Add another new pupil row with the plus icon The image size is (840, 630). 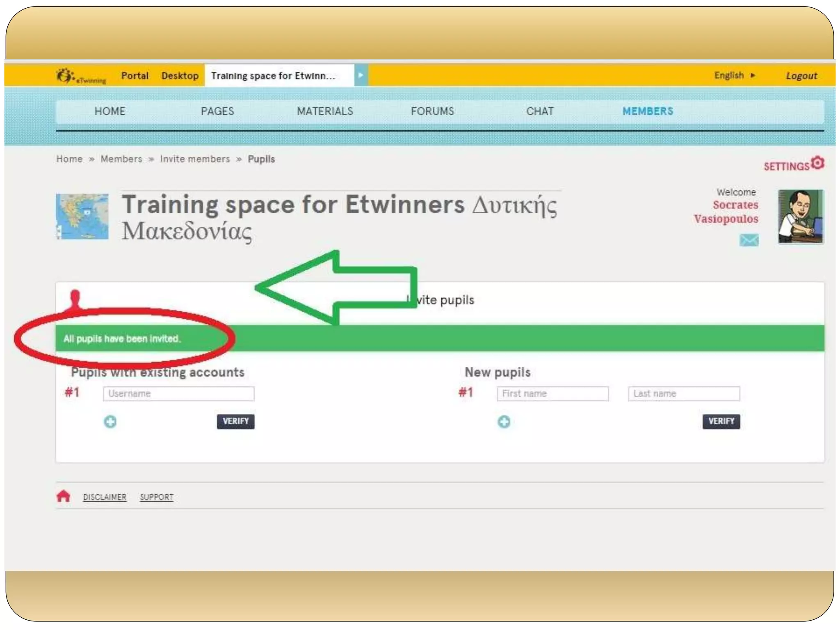[x=504, y=421]
